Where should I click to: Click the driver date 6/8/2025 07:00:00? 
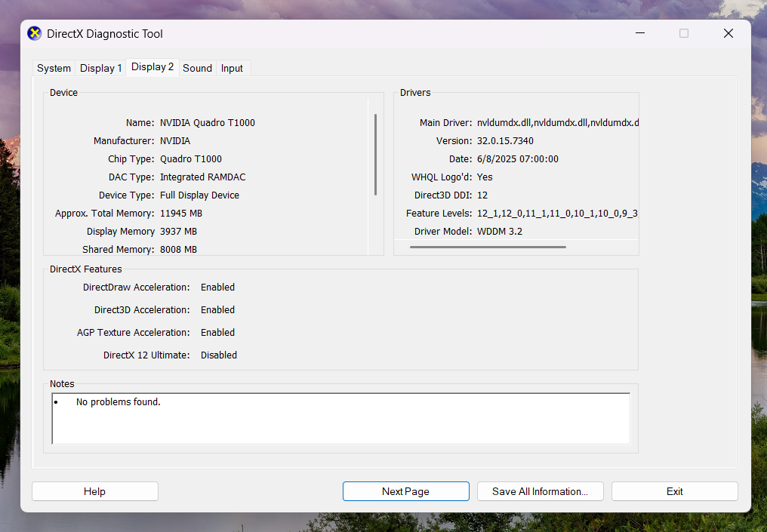pyautogui.click(x=518, y=159)
